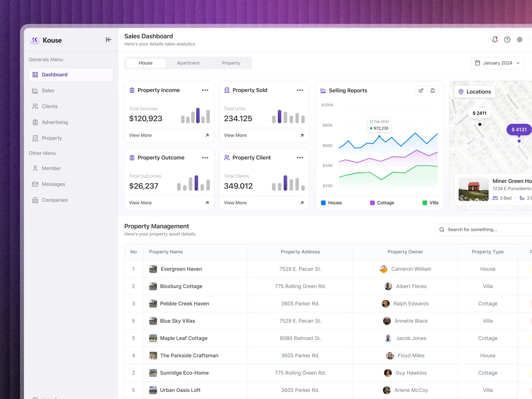Click the Miner Green house thumbnail
This screenshot has width=532, height=399.
click(473, 190)
